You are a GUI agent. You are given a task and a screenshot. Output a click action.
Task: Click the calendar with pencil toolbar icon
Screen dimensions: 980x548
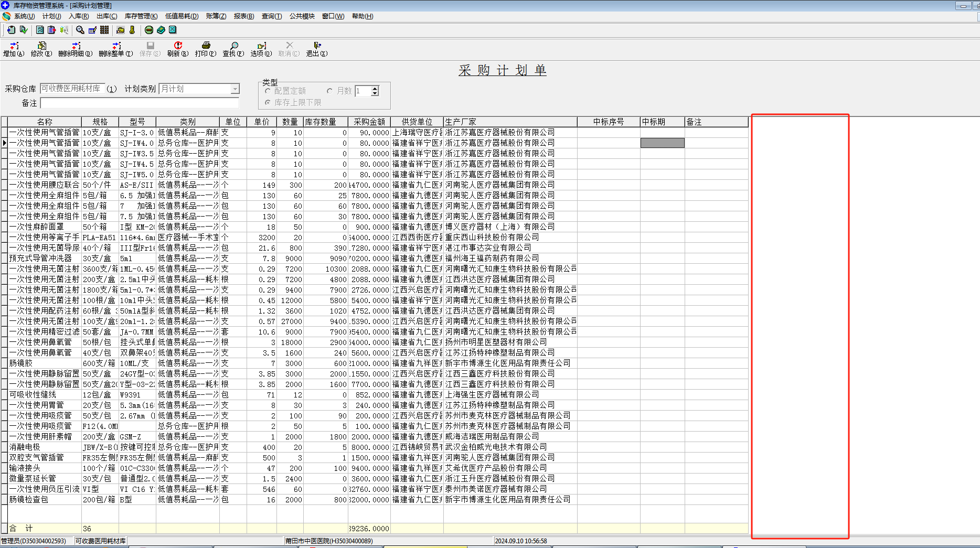[x=92, y=30]
